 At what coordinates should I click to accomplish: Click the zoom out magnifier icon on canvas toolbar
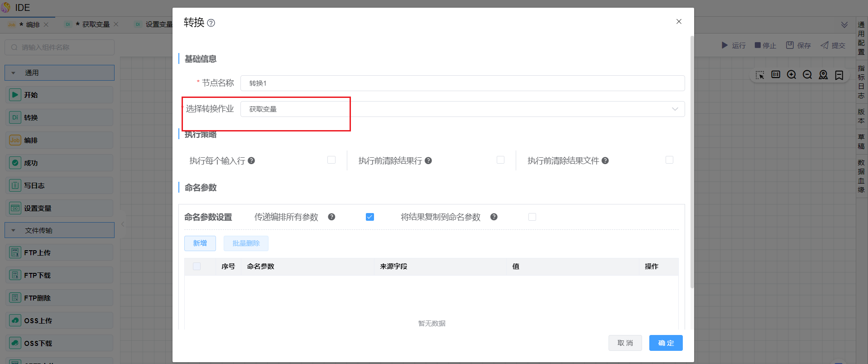tap(807, 75)
